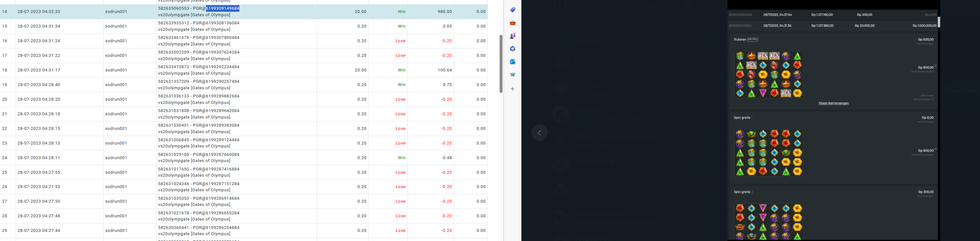This screenshot has width=980, height=241.
Task: Click bet ID 582631035353 in row 27
Action: (173, 198)
